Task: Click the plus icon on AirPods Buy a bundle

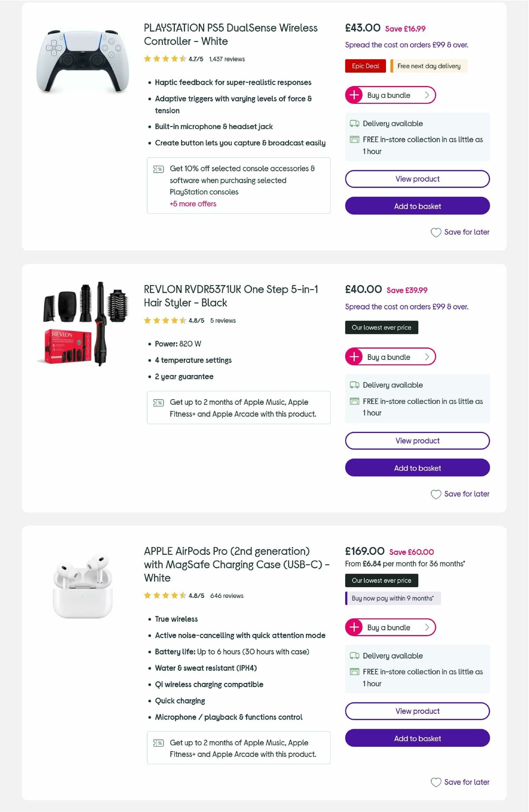Action: click(x=355, y=627)
